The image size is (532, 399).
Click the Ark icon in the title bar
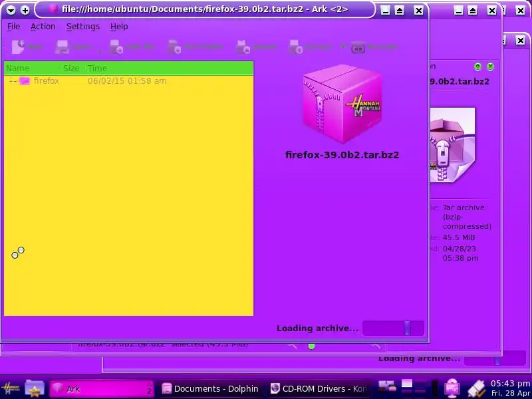(x=53, y=9)
